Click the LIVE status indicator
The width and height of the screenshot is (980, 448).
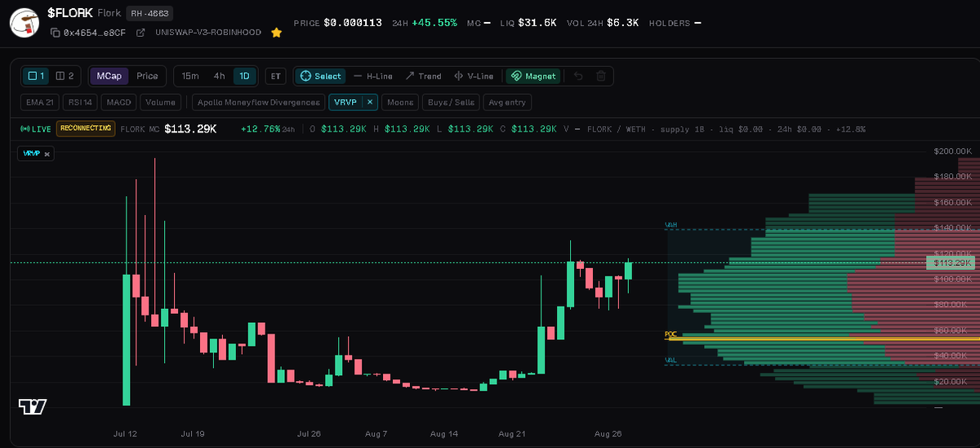(36, 129)
